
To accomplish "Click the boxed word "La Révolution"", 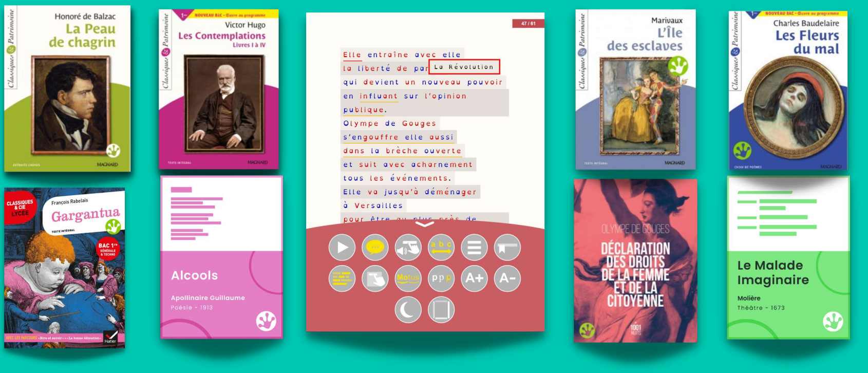I will coord(464,67).
